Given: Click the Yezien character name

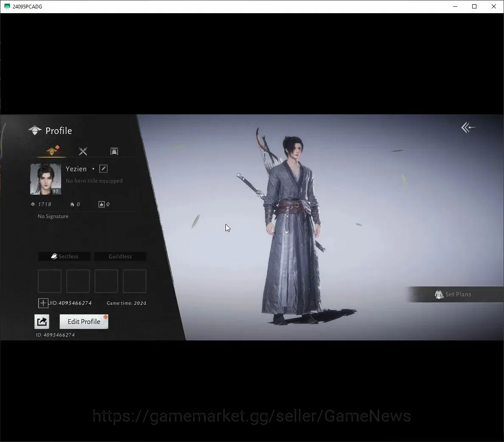Looking at the screenshot, I should pyautogui.click(x=76, y=169).
